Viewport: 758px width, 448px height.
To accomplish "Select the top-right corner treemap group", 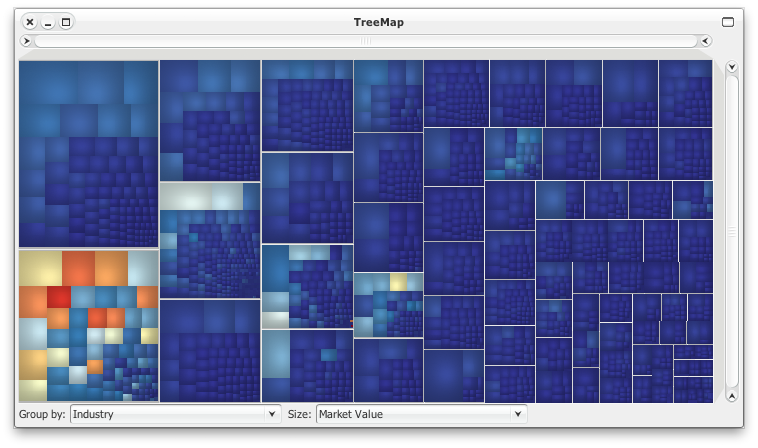I will [686, 92].
